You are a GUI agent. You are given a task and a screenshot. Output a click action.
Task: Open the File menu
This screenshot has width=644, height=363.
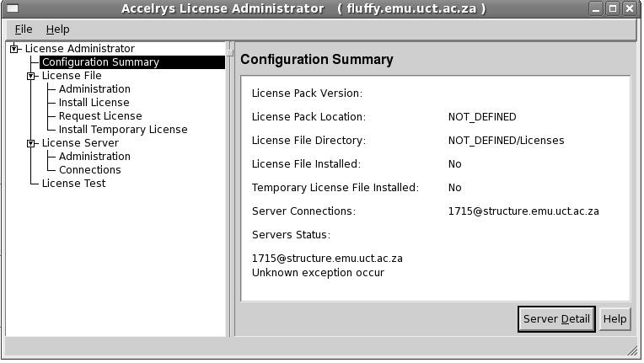[x=24, y=29]
